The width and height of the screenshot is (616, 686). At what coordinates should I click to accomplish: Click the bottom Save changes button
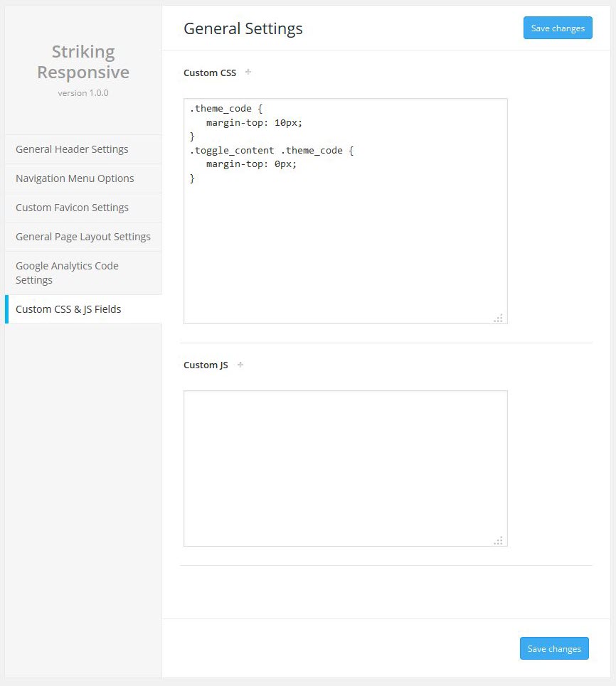click(554, 648)
